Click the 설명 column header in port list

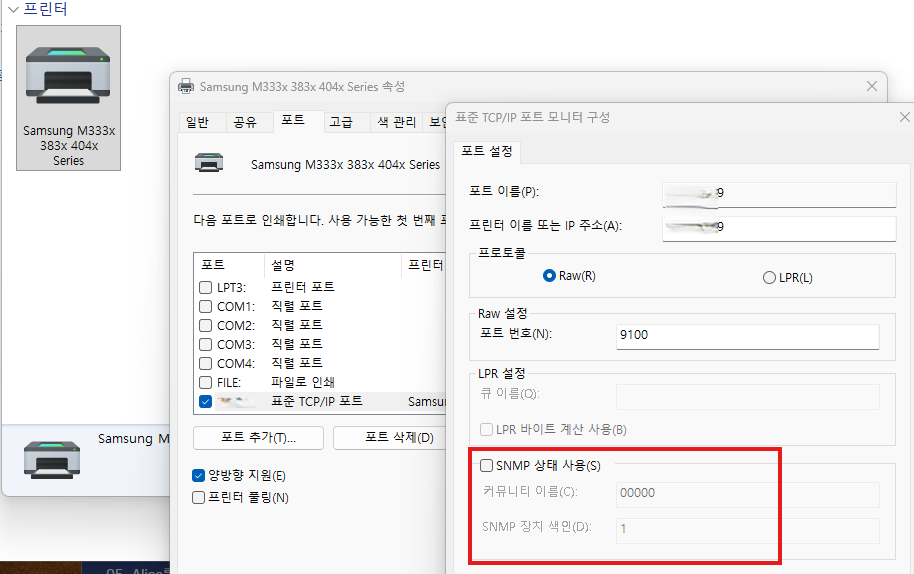(333, 265)
